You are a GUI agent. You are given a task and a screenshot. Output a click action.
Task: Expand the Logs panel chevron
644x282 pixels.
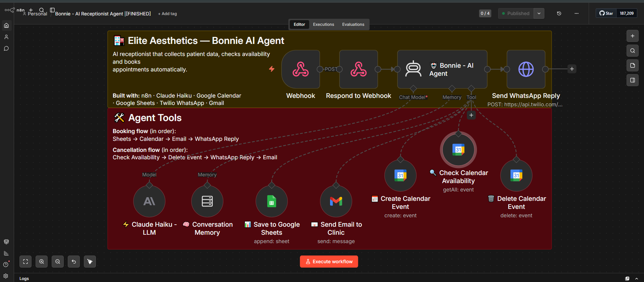(x=637, y=279)
